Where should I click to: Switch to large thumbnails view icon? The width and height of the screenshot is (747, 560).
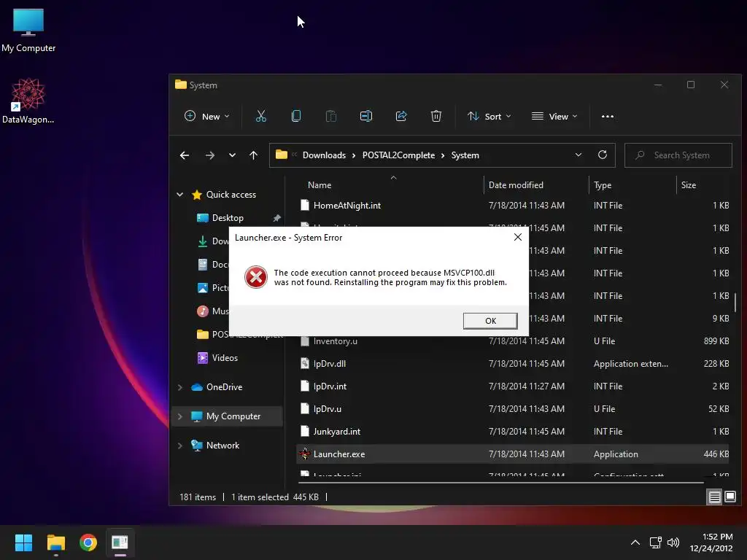(x=729, y=497)
